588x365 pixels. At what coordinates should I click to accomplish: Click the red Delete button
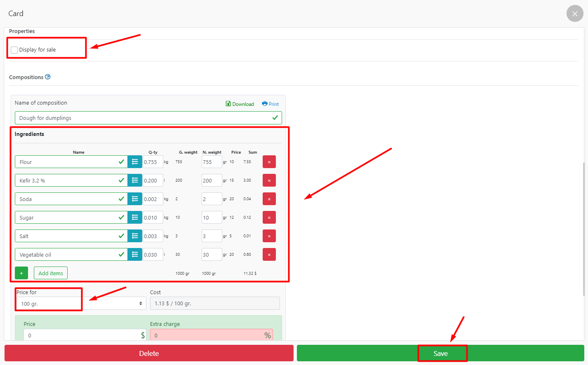pyautogui.click(x=149, y=353)
